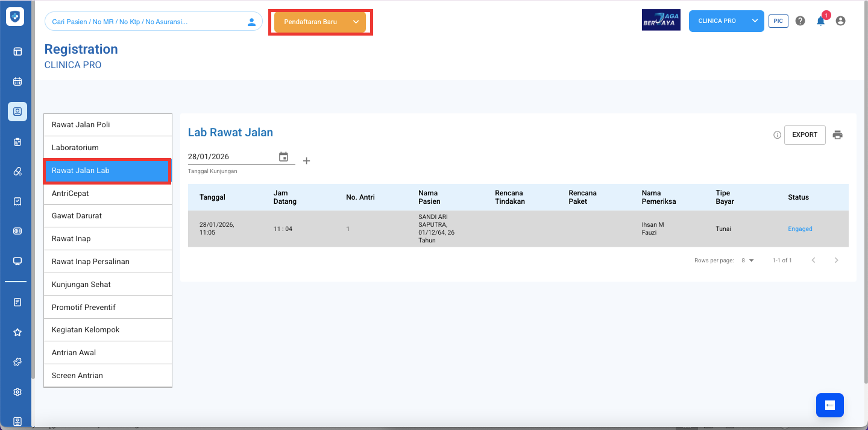The width and height of the screenshot is (868, 430).
Task: Open the Gawat Darurat menu item
Action: [108, 216]
